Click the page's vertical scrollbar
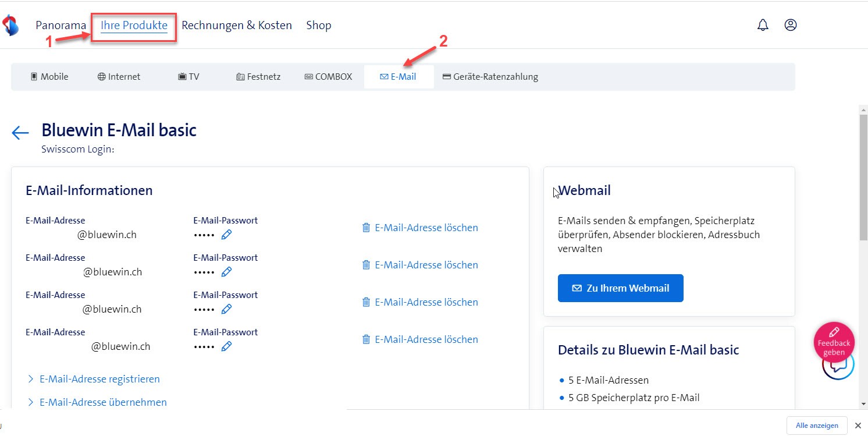Viewport: 868px width, 436px height. (x=863, y=175)
